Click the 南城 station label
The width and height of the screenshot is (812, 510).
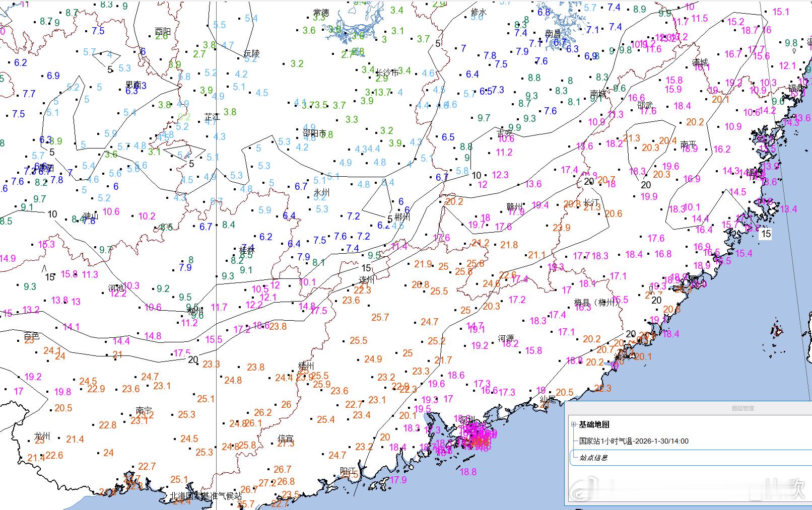[x=598, y=94]
